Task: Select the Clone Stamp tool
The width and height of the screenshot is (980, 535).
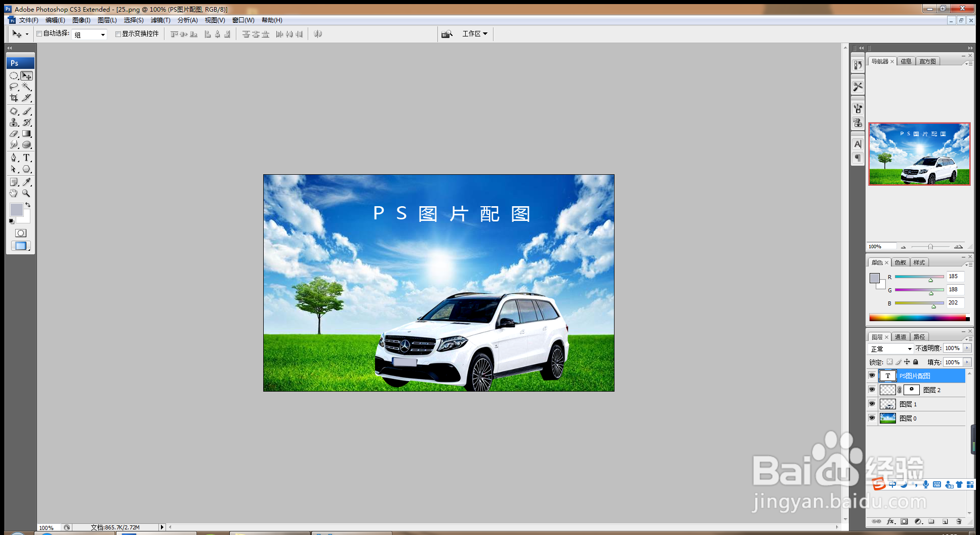Action: (14, 122)
